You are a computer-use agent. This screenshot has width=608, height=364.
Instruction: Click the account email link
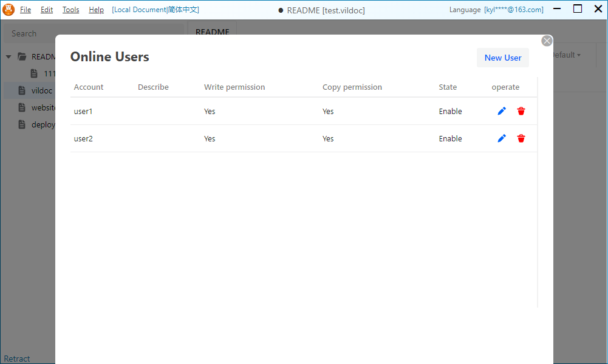[514, 10]
